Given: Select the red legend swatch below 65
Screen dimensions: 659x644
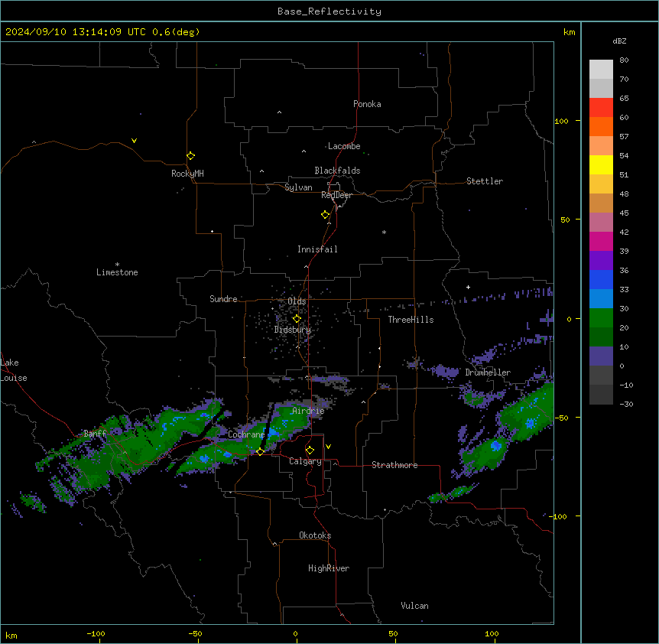Looking at the screenshot, I should click(601, 107).
